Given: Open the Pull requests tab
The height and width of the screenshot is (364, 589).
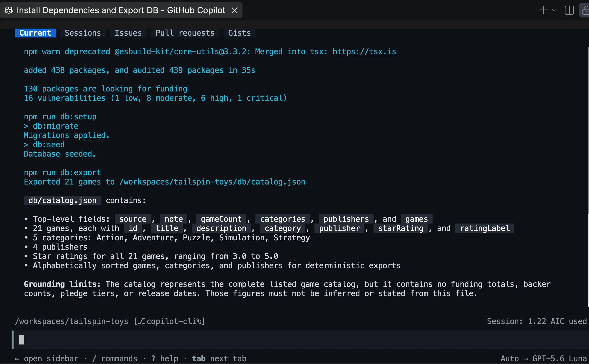Looking at the screenshot, I should click(185, 33).
